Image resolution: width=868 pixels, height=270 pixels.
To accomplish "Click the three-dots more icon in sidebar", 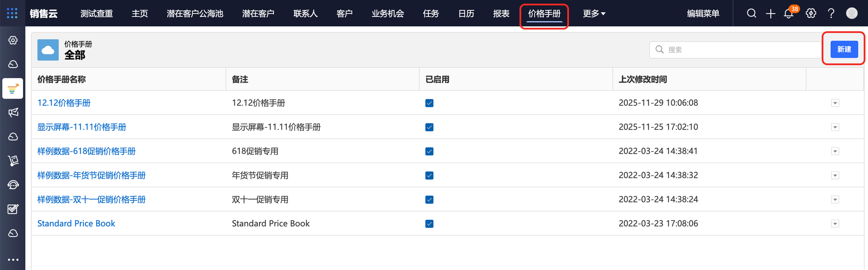I will pos(13,260).
